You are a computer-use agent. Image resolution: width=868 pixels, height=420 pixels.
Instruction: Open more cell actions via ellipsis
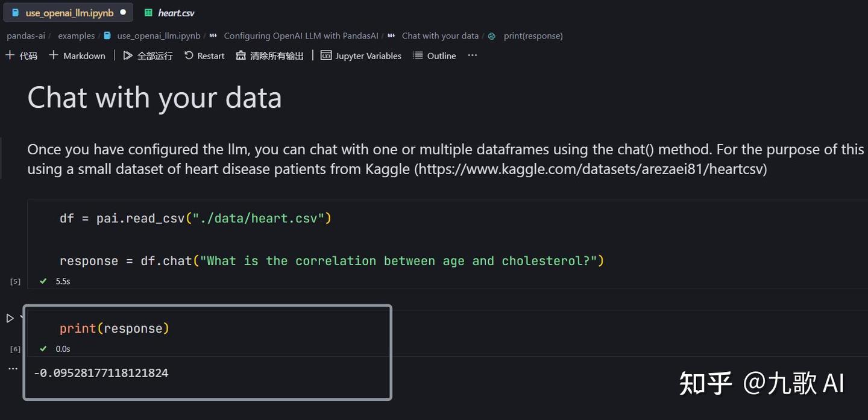click(x=13, y=368)
